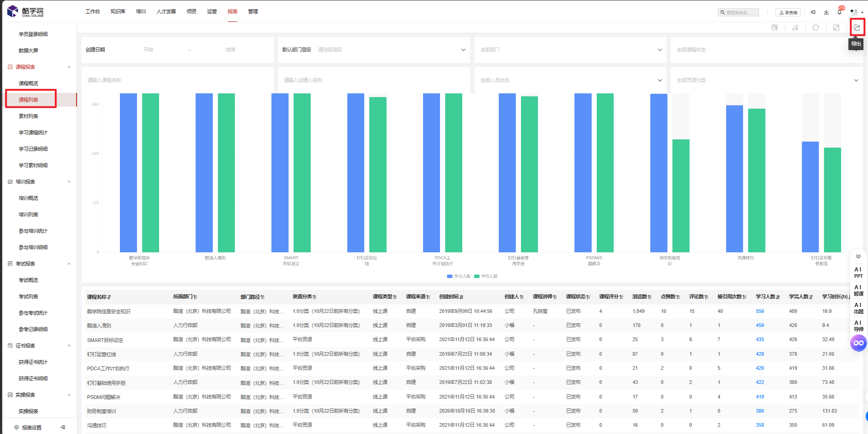Image resolution: width=868 pixels, height=434 pixels.
Task: Open 素材列表 in the sidebar
Action: (x=28, y=116)
